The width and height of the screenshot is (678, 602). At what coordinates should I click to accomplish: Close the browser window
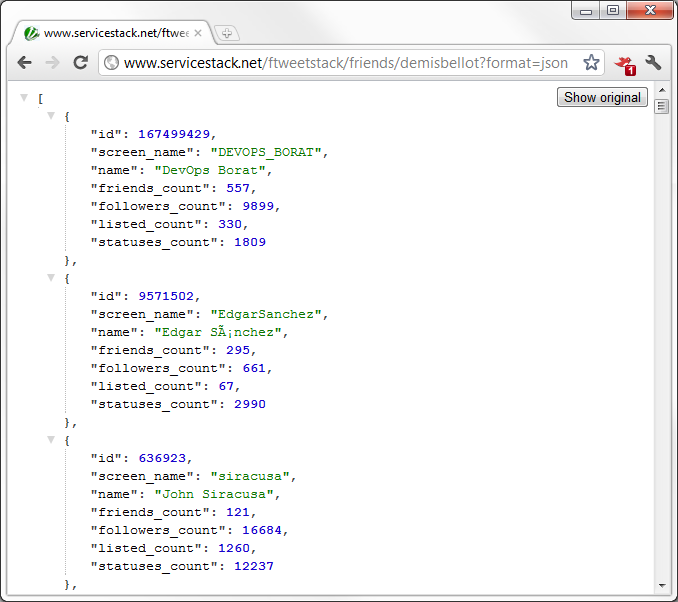coord(649,10)
